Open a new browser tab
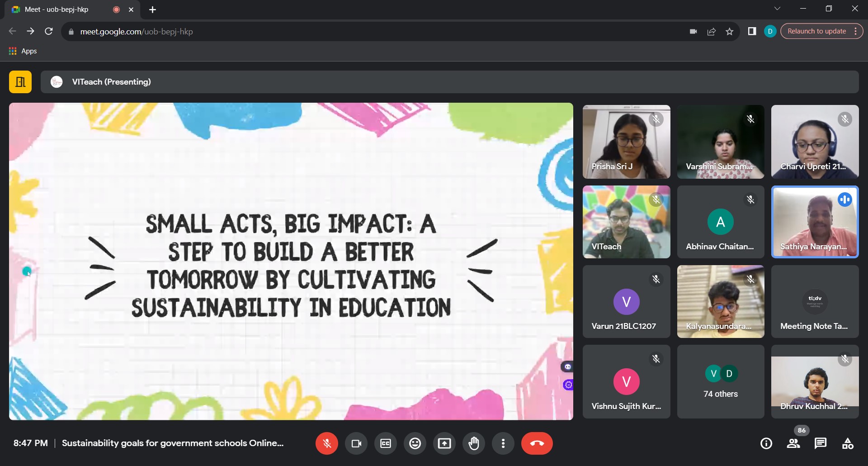This screenshot has width=868, height=466. [x=153, y=10]
